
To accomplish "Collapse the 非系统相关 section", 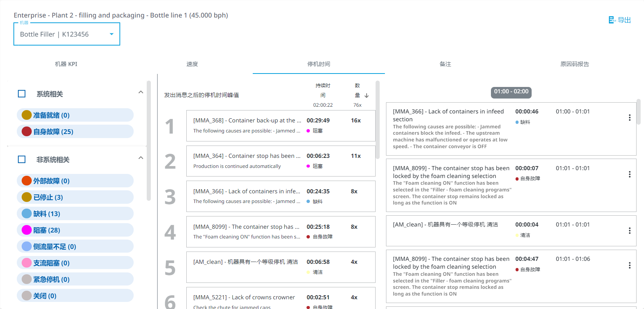I will click(x=141, y=158).
